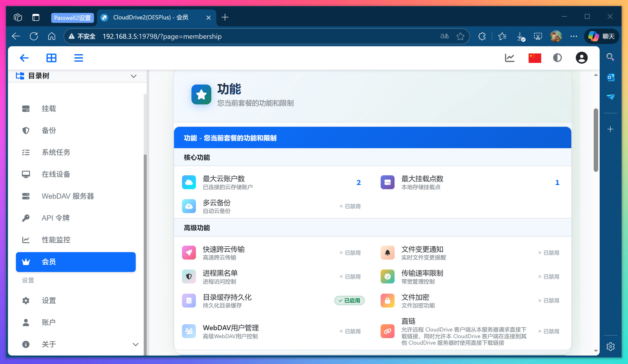View the performance chart icon in top bar
628x364 pixels.
[510, 57]
